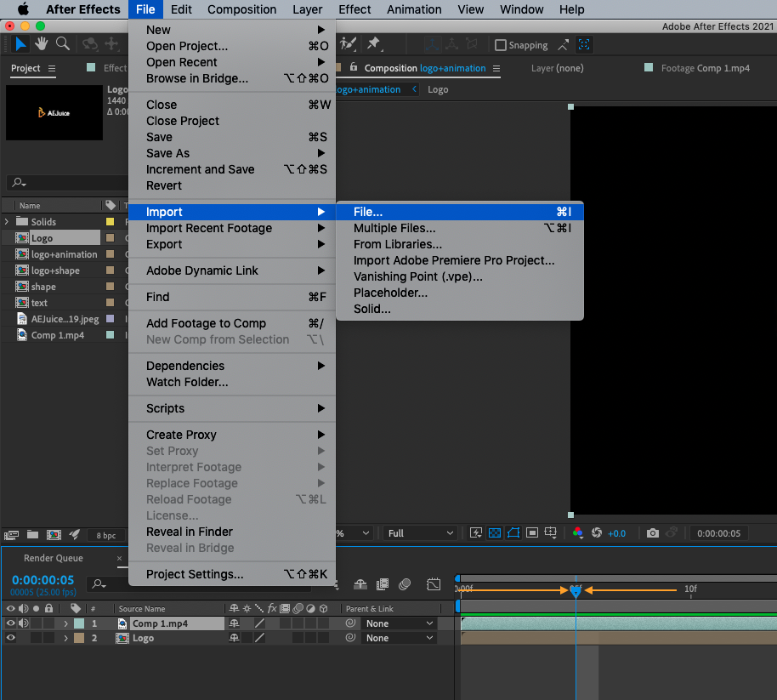Enable the Snapping checkbox
This screenshot has height=700, width=777.
[501, 45]
